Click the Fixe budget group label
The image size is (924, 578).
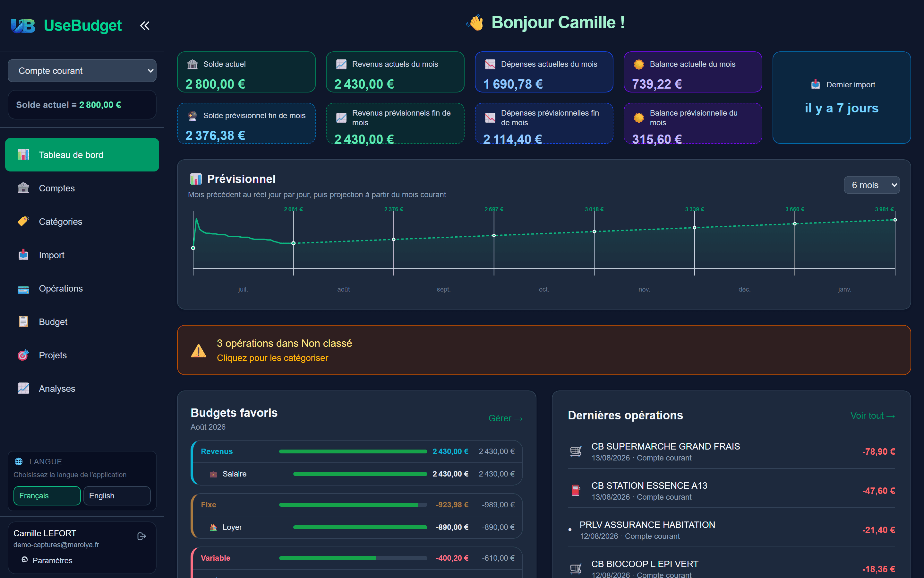[209, 504]
